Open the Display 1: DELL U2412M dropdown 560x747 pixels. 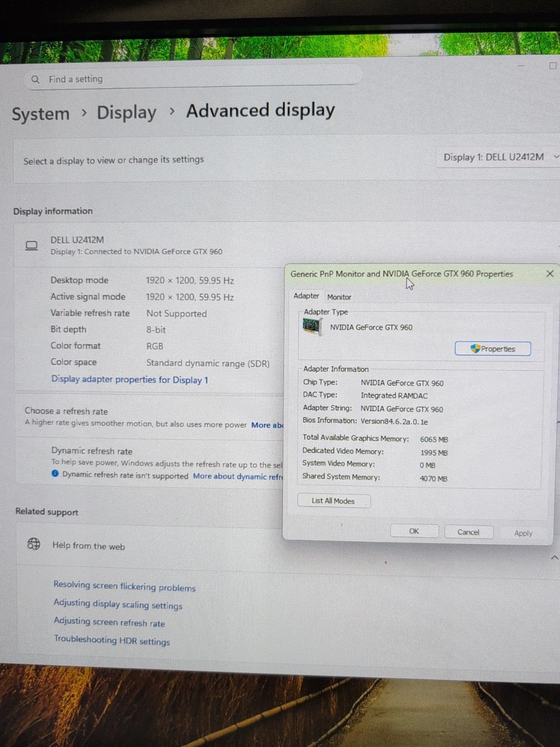coord(499,157)
